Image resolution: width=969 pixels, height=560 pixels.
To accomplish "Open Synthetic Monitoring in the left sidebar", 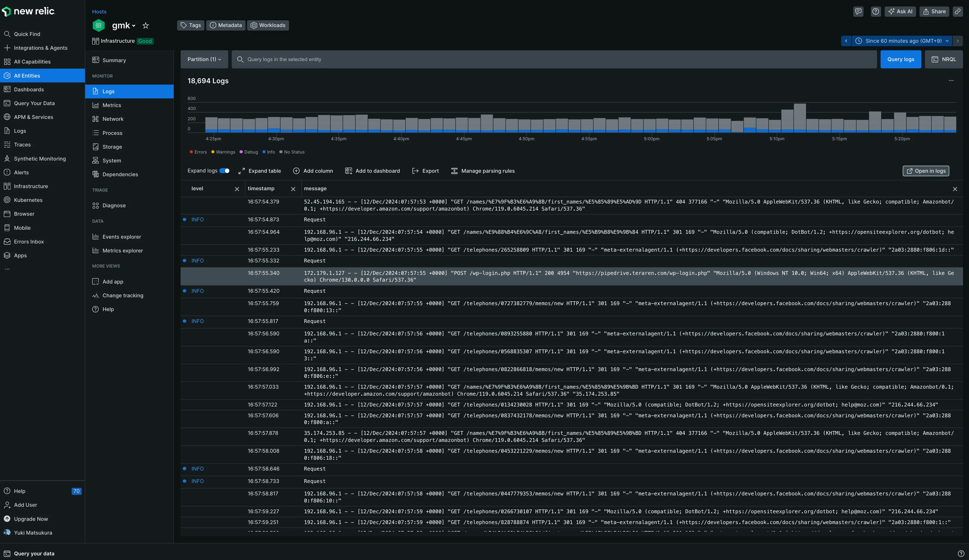I will pyautogui.click(x=39, y=159).
